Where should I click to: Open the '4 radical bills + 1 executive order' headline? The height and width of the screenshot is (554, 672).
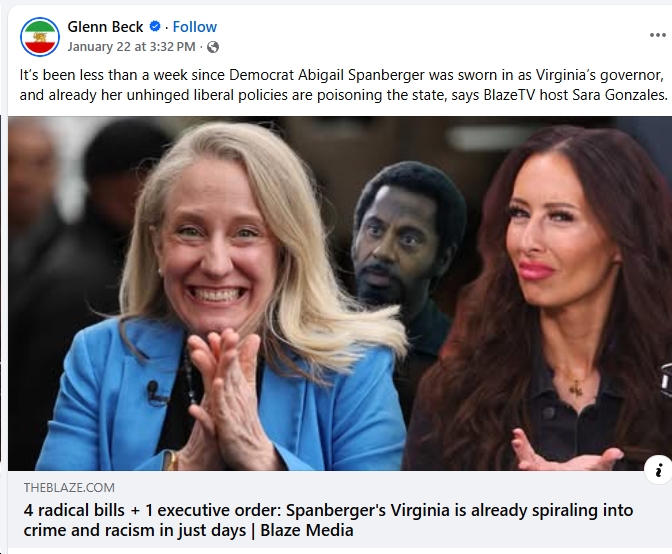(x=328, y=520)
